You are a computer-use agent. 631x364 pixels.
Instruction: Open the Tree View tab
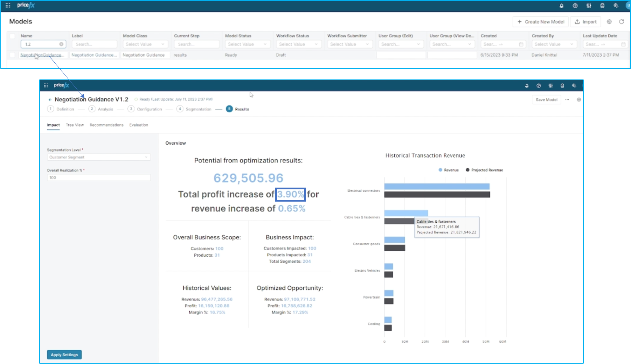(x=75, y=125)
